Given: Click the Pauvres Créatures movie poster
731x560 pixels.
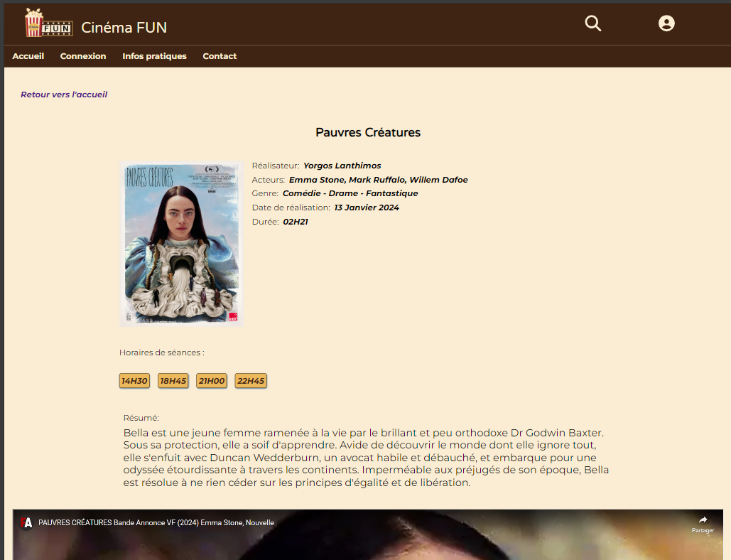Looking at the screenshot, I should click(181, 244).
